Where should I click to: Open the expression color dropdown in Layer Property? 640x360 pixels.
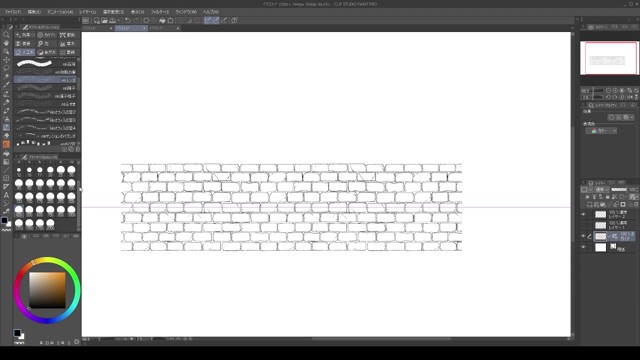[601, 131]
